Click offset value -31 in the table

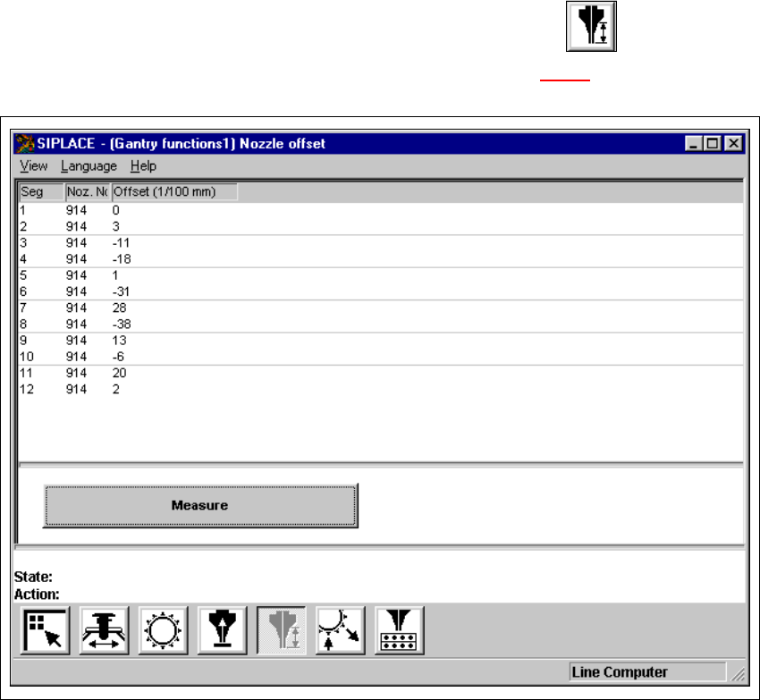click(x=122, y=291)
